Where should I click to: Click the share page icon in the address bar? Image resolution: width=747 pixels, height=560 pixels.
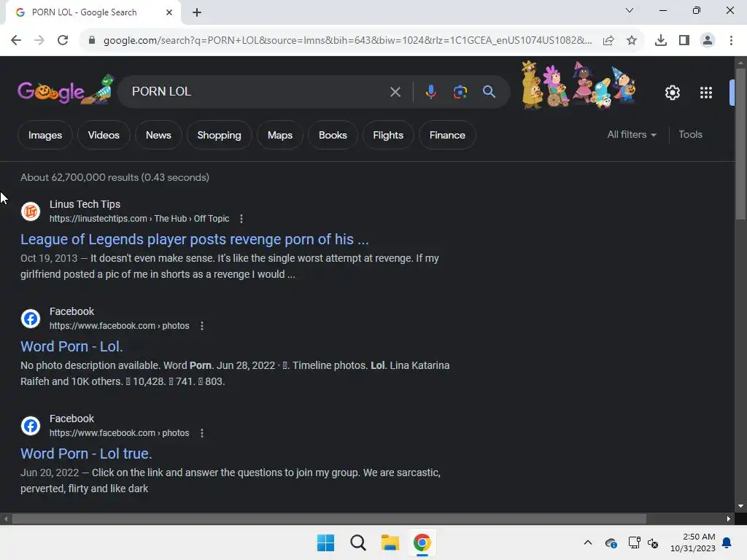coord(608,41)
